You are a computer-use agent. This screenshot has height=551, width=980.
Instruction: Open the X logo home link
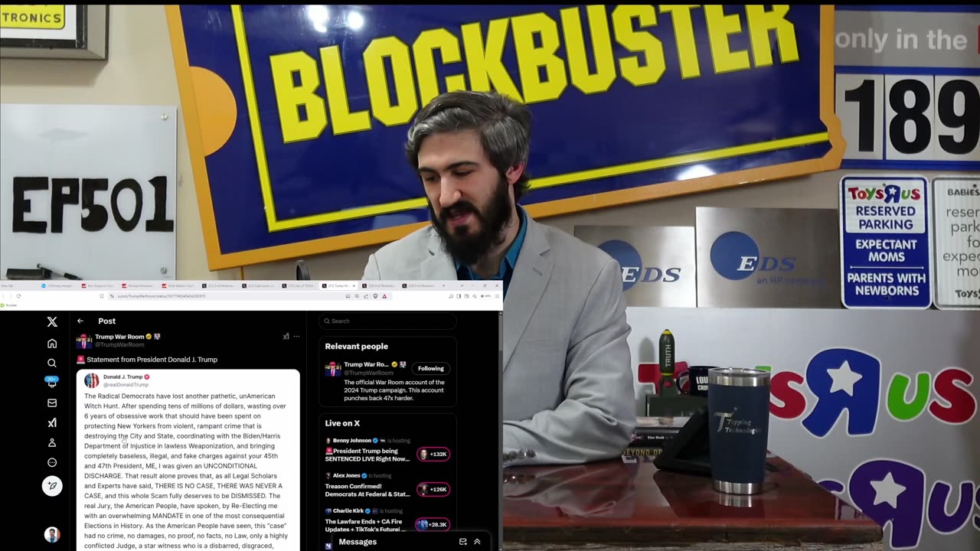52,322
